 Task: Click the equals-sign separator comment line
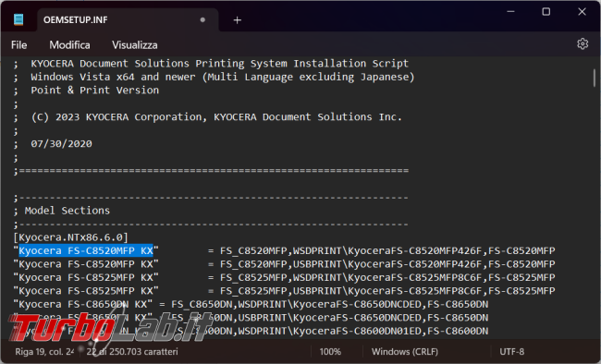[211, 171]
